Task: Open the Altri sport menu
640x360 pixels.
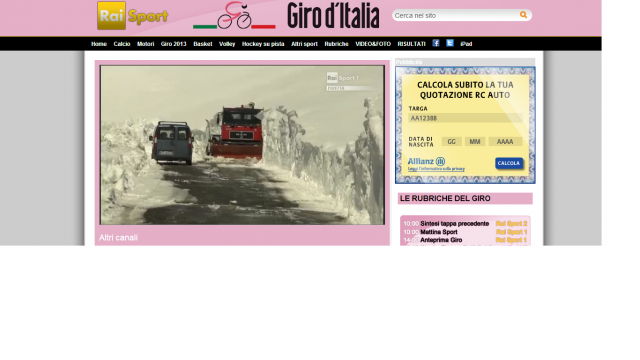Action: (304, 44)
